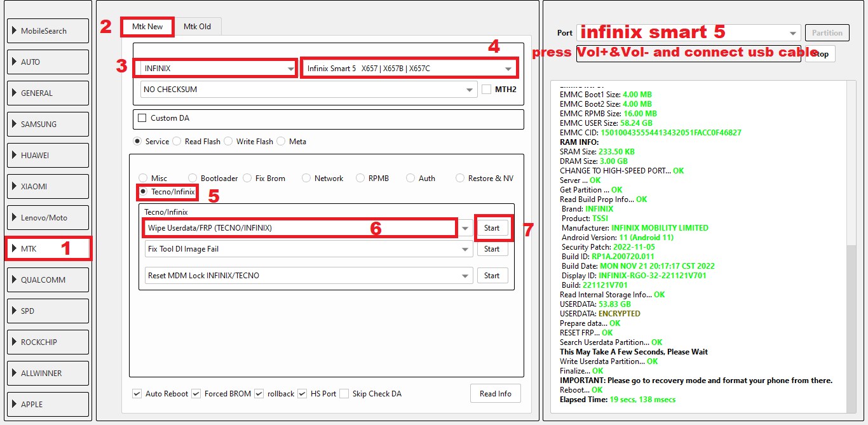The height and width of the screenshot is (425, 868).
Task: Click the Elapsed Time value in log
Action: pyautogui.click(x=642, y=400)
